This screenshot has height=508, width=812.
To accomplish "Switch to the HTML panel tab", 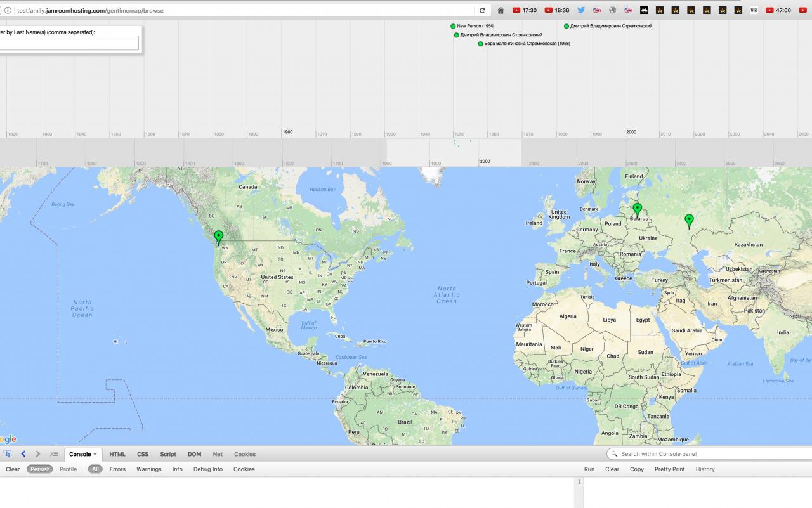I will pyautogui.click(x=117, y=454).
